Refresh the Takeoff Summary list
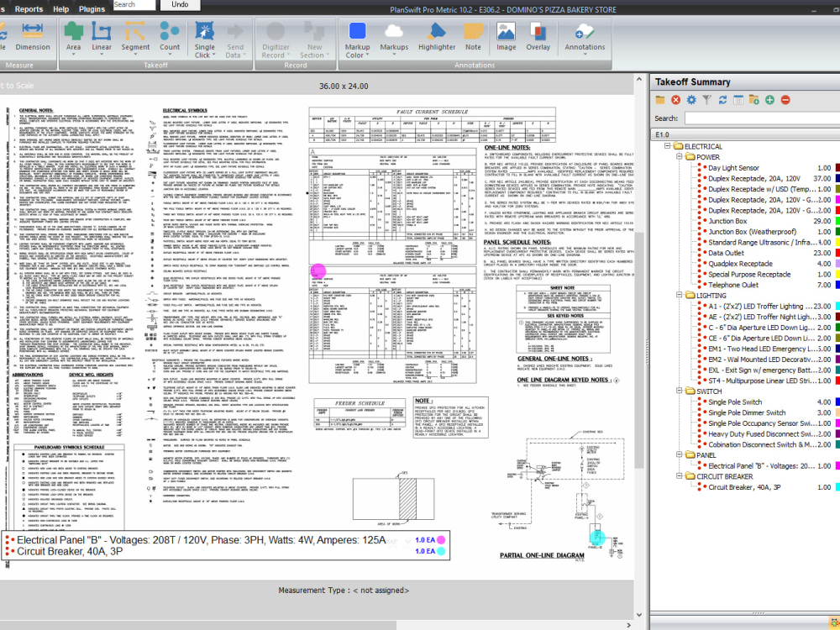 point(722,100)
